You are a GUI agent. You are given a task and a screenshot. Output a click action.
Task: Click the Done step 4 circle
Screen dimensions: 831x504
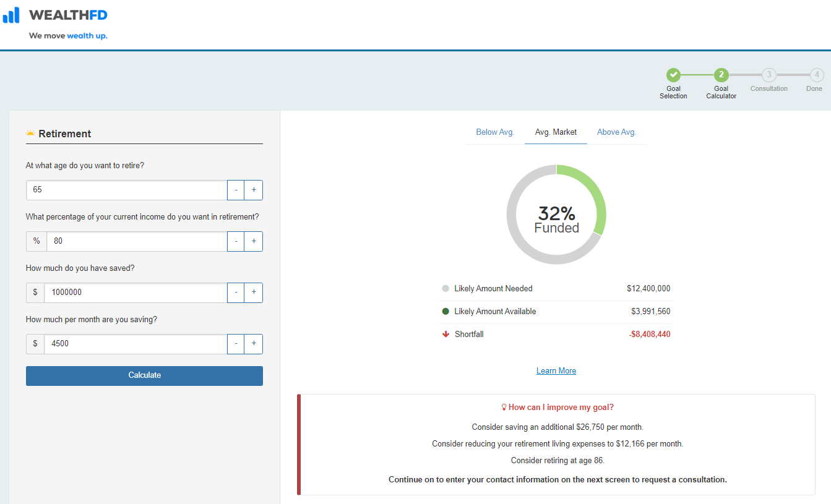tap(816, 75)
